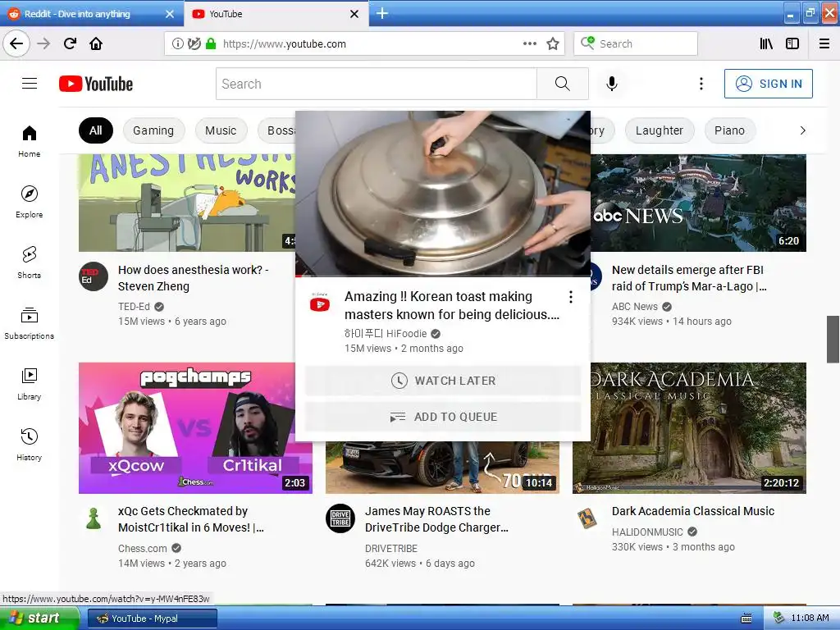Click the ADD TO QUEUE button
Screen dimensions: 840x630
[x=443, y=417]
